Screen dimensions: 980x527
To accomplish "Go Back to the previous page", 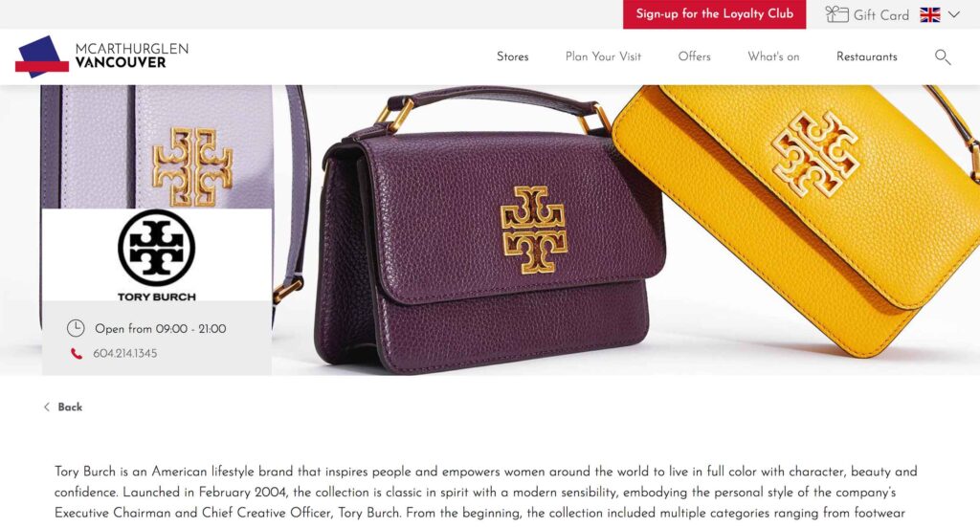I will click(70, 407).
